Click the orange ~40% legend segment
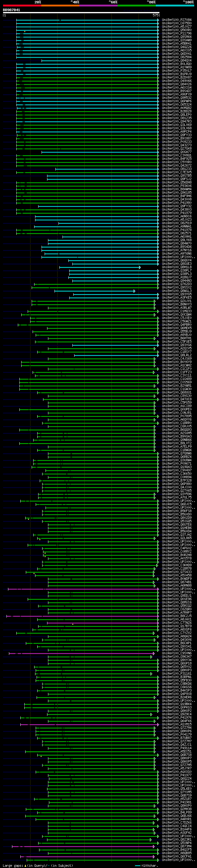197x868 pixels. click(x=61, y=6)
